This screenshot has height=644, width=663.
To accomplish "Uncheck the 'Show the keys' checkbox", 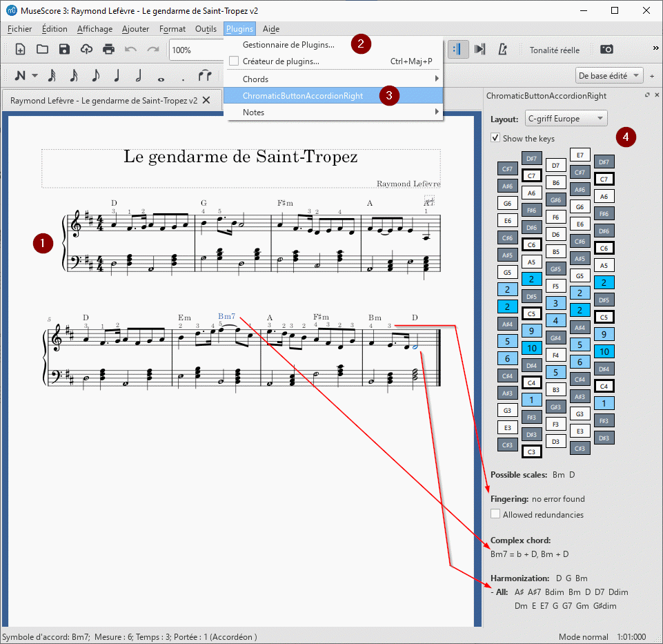I will click(x=495, y=137).
